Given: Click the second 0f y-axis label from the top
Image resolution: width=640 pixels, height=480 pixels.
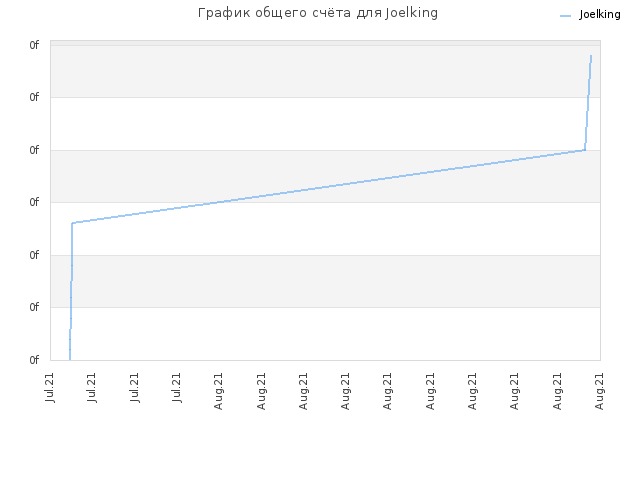Looking at the screenshot, I should click(x=34, y=97).
